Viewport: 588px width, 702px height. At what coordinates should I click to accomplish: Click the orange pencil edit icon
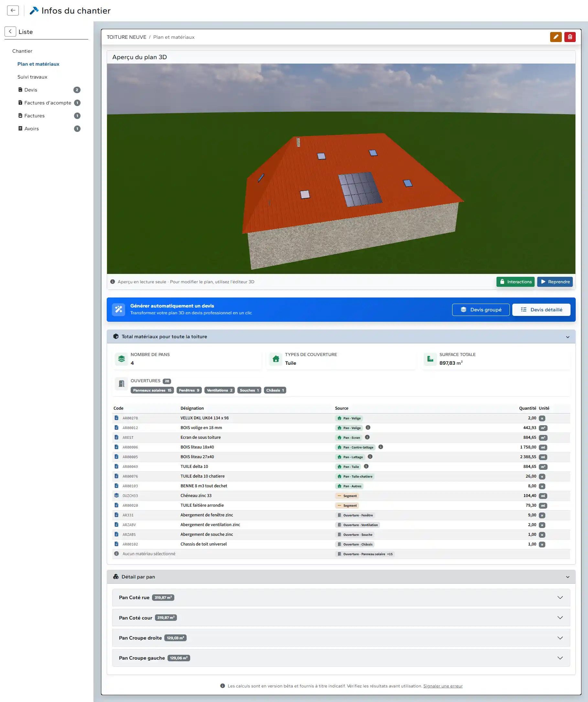pyautogui.click(x=556, y=37)
